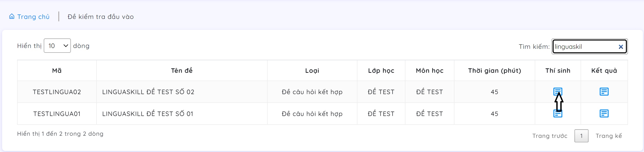The width and height of the screenshot is (644, 152).
Task: Sort by Môn học column header
Action: click(x=430, y=71)
